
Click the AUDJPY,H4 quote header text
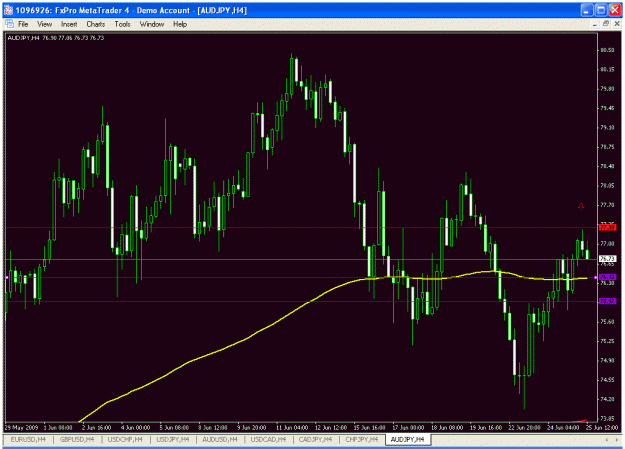pyautogui.click(x=56, y=38)
